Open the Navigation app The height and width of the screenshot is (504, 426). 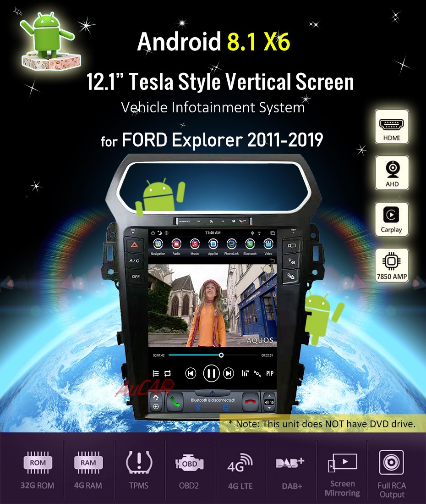pyautogui.click(x=158, y=247)
